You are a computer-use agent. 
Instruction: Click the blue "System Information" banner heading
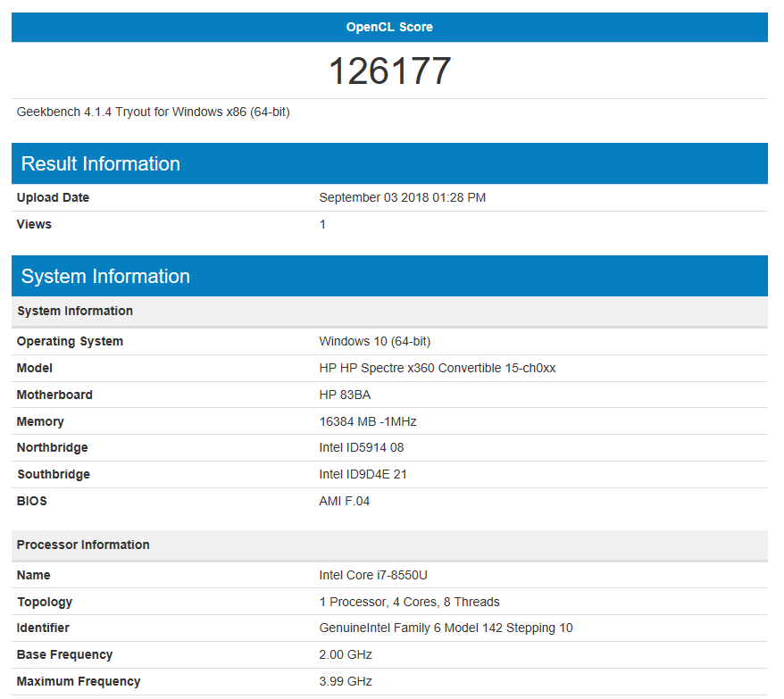(x=105, y=277)
